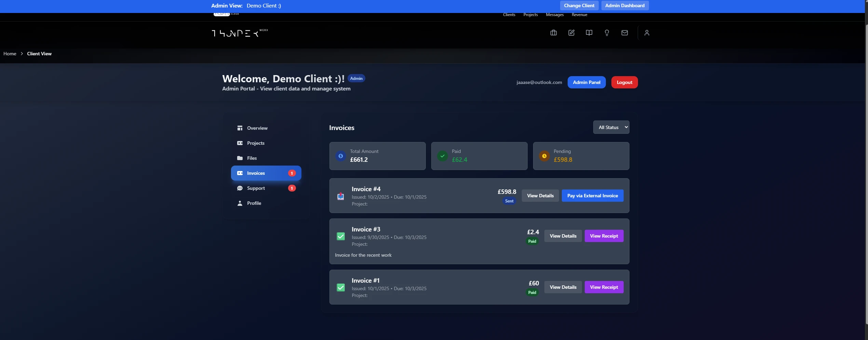Viewport: 868px width, 340px height.
Task: Switch to the Projects navigation tab
Action: [530, 15]
